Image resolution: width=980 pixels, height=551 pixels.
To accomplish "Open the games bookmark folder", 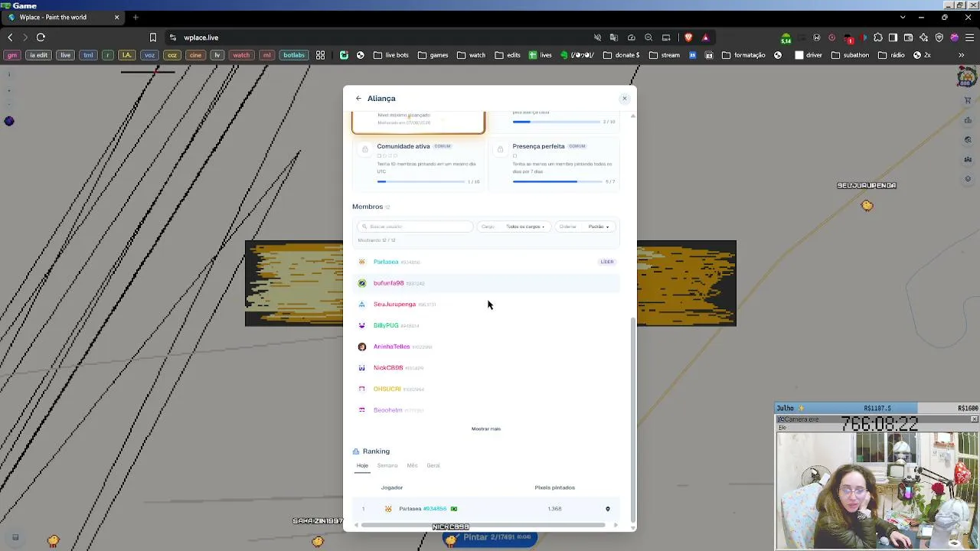I will 433,55.
